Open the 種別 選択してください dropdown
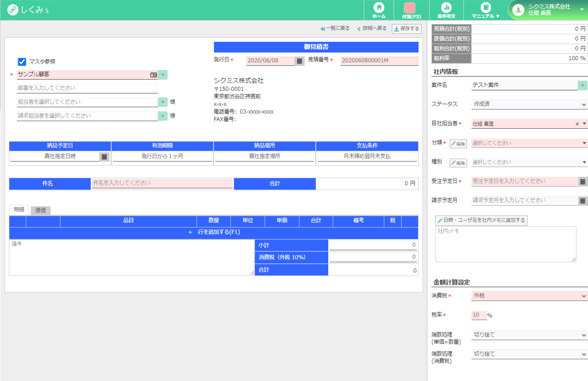Image resolution: width=588 pixels, height=381 pixels. click(529, 162)
